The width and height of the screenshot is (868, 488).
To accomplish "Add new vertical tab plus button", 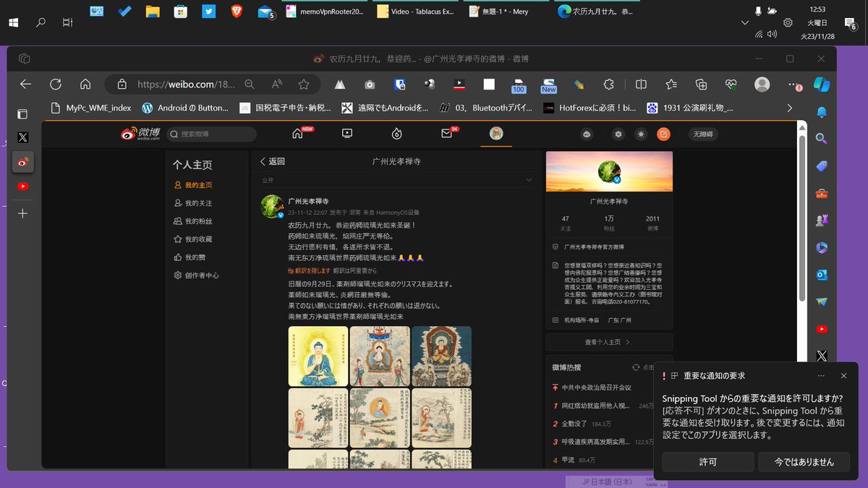I will click(23, 213).
